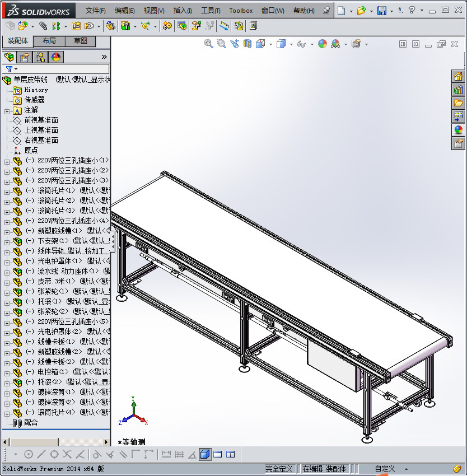This screenshot has width=467, height=476.
Task: Click the tag icon in status bar corner
Action: pyautogui.click(x=457, y=469)
